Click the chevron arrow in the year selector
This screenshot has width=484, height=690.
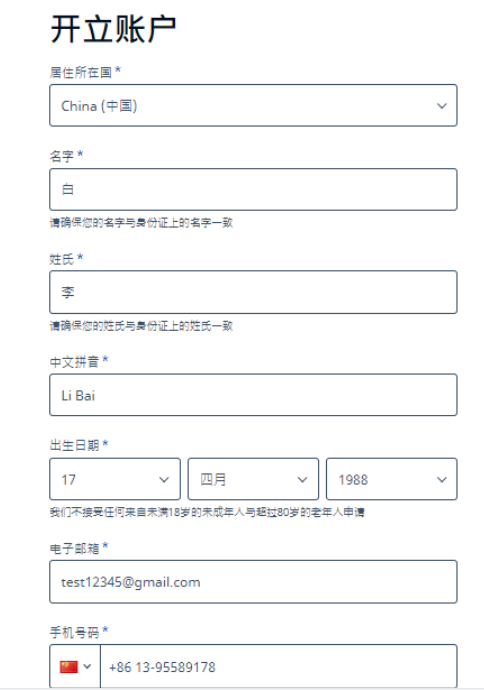tap(441, 480)
